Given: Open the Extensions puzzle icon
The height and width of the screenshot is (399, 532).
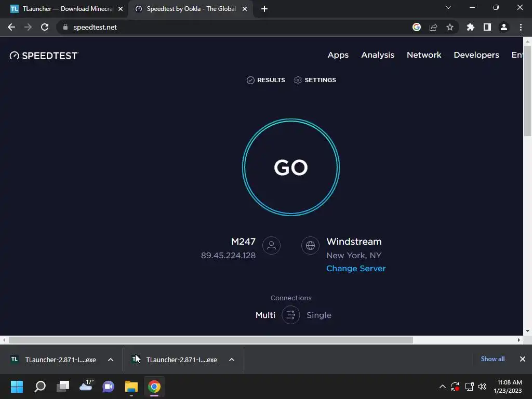Looking at the screenshot, I should 470,27.
